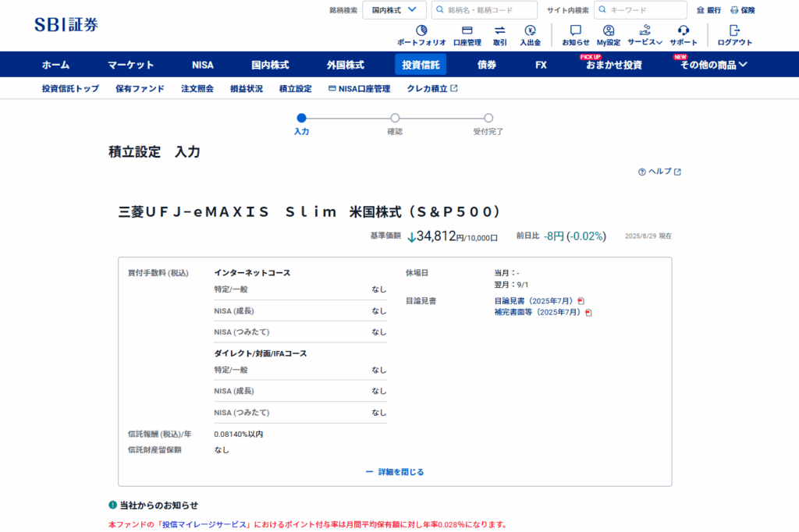The width and height of the screenshot is (799, 532).
Task: Open the マーケット main tab
Action: 130,65
